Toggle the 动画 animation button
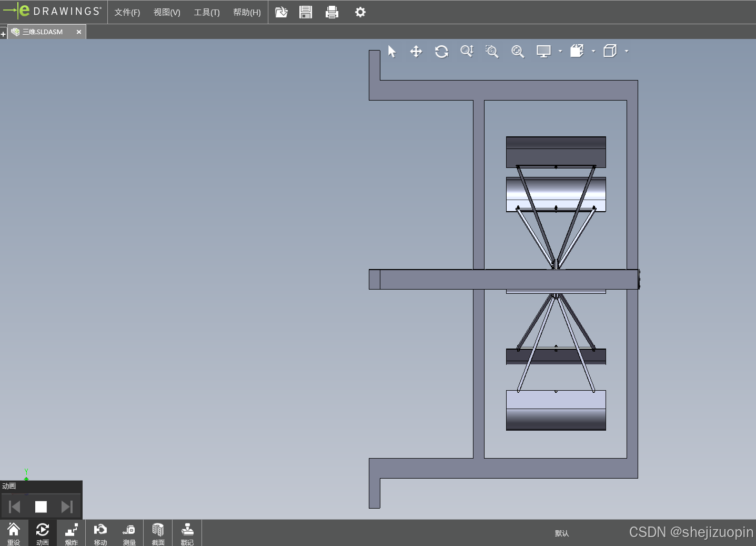This screenshot has height=546, width=756. point(43,533)
